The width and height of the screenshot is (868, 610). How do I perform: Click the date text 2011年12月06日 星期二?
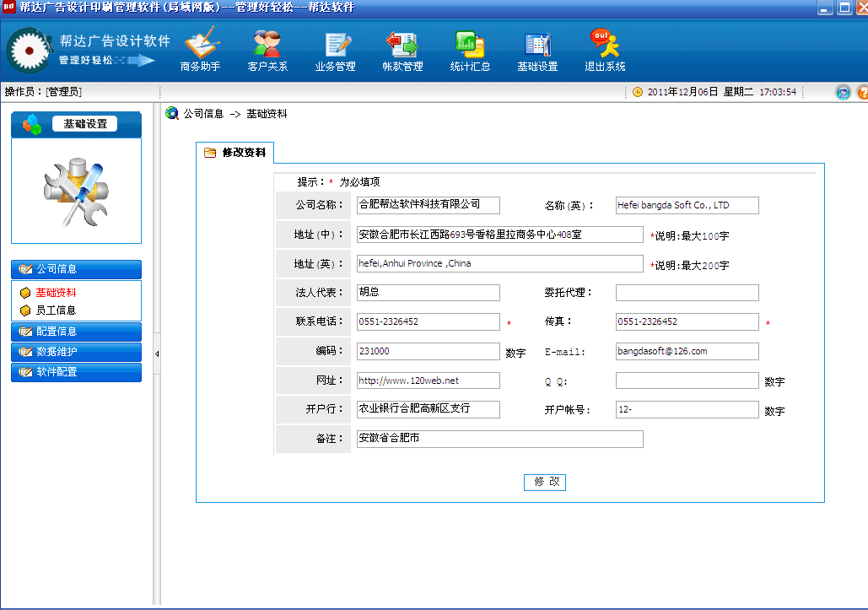coord(700,92)
